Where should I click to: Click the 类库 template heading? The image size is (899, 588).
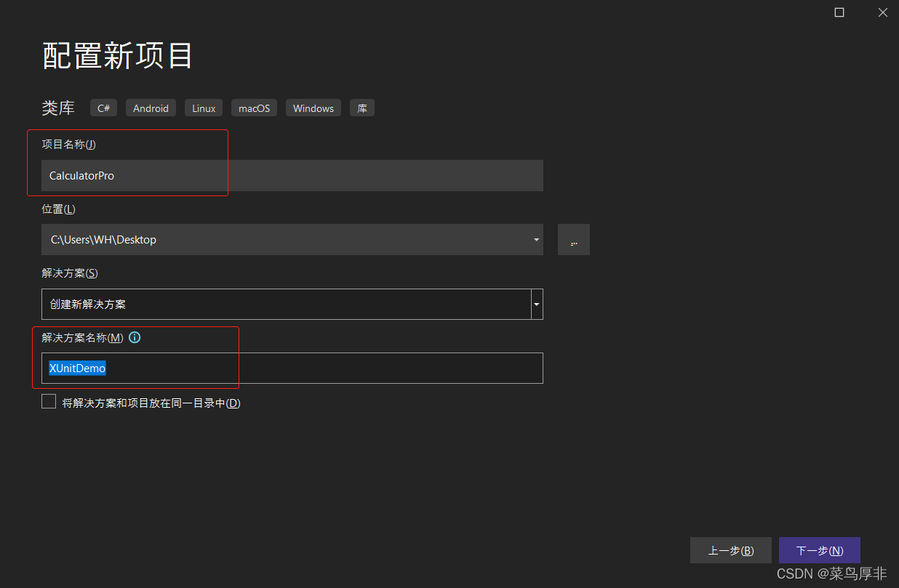(x=58, y=108)
